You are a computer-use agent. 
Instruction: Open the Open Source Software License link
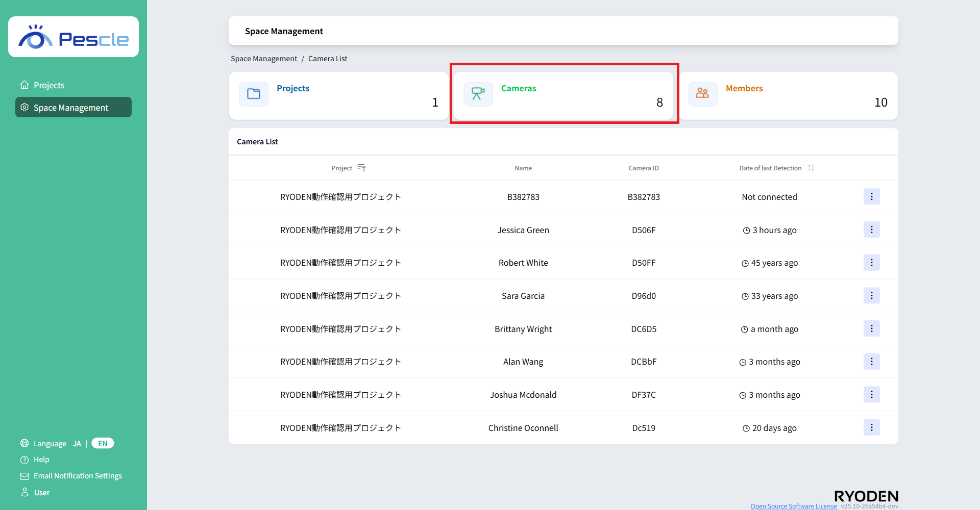click(x=793, y=506)
